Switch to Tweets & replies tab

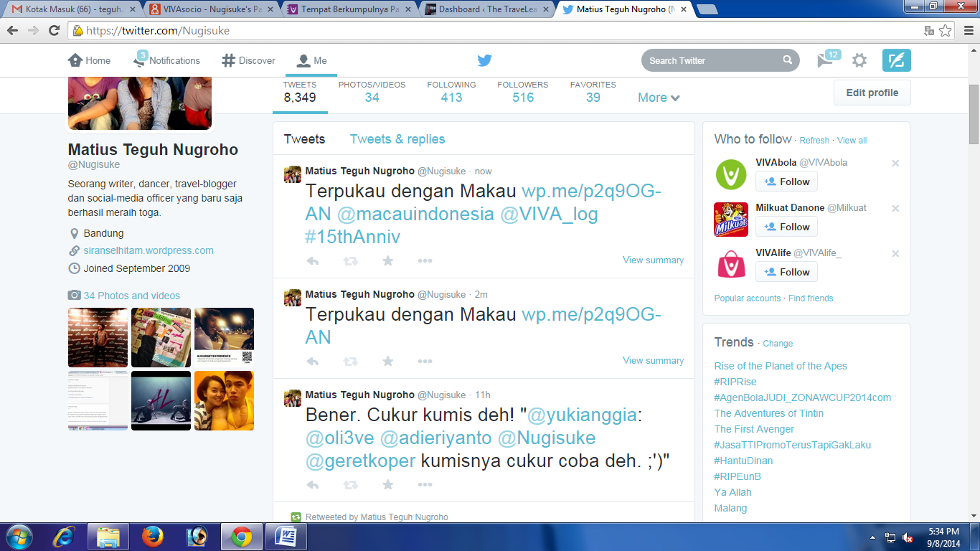(x=397, y=139)
